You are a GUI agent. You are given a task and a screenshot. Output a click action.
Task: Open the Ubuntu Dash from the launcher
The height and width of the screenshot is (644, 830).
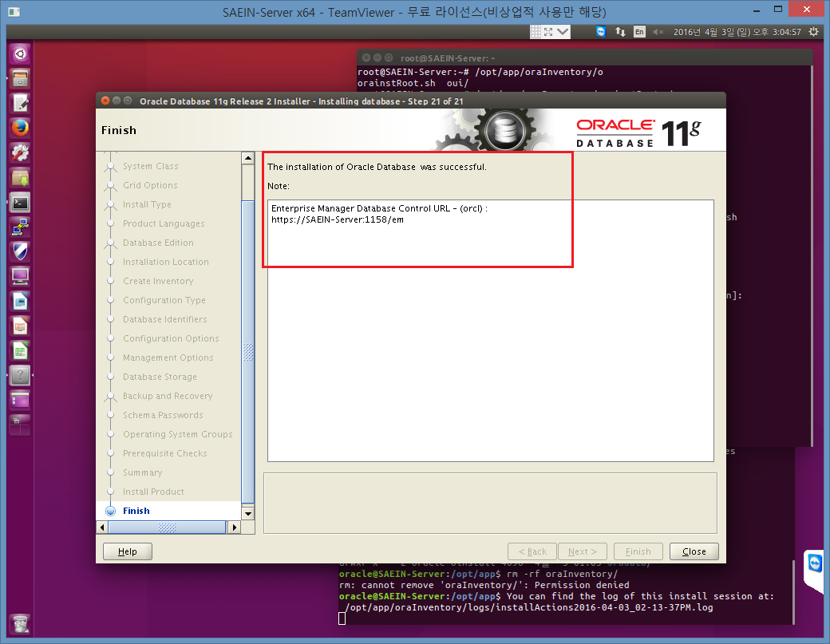tap(20, 54)
